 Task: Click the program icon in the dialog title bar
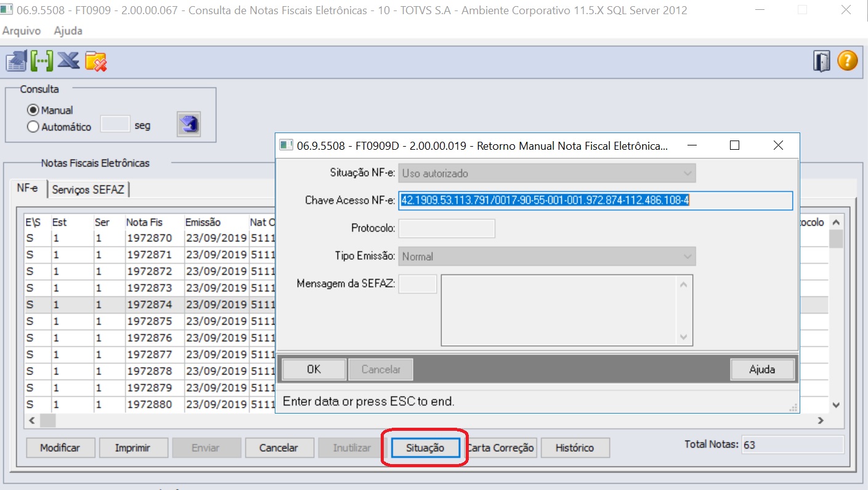pyautogui.click(x=286, y=145)
